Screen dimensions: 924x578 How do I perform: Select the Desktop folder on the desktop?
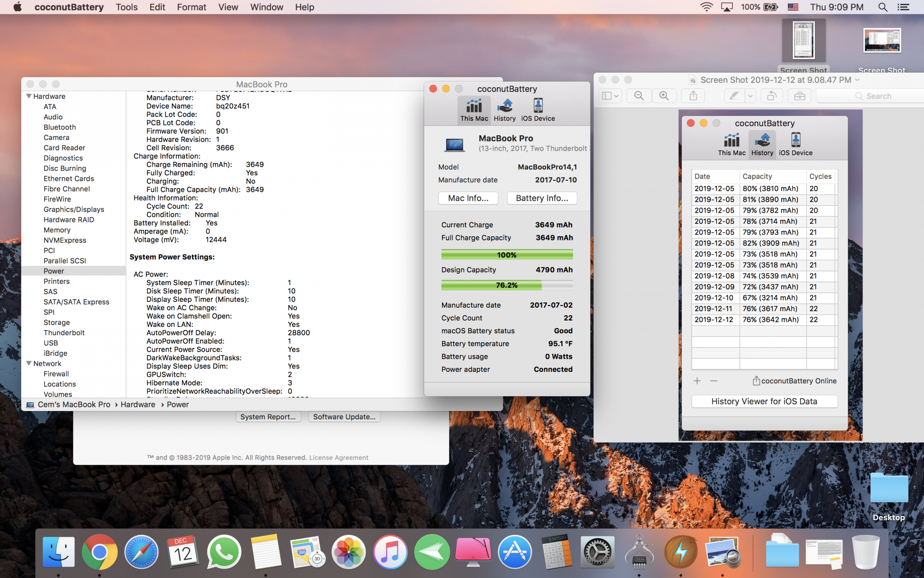pyautogui.click(x=889, y=497)
